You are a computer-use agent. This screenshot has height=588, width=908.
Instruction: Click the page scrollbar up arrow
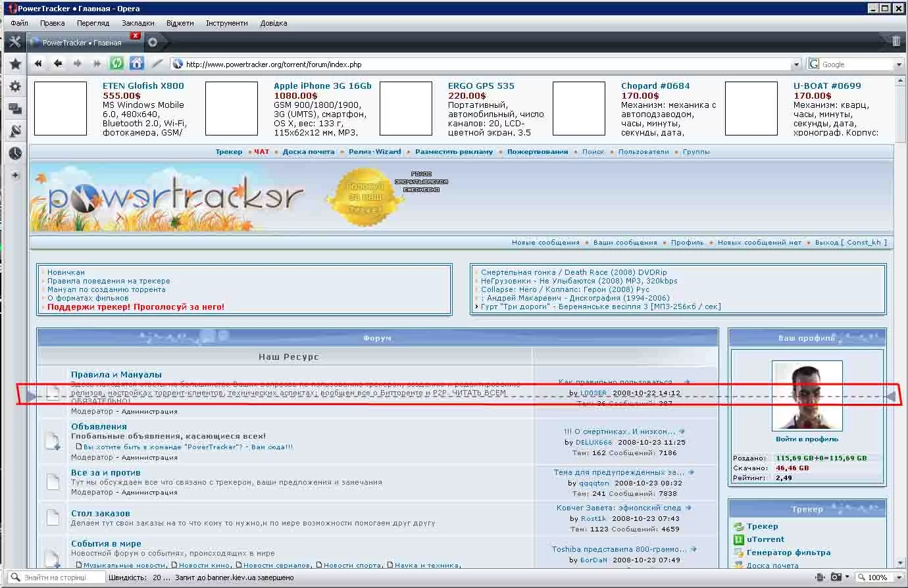tap(901, 81)
